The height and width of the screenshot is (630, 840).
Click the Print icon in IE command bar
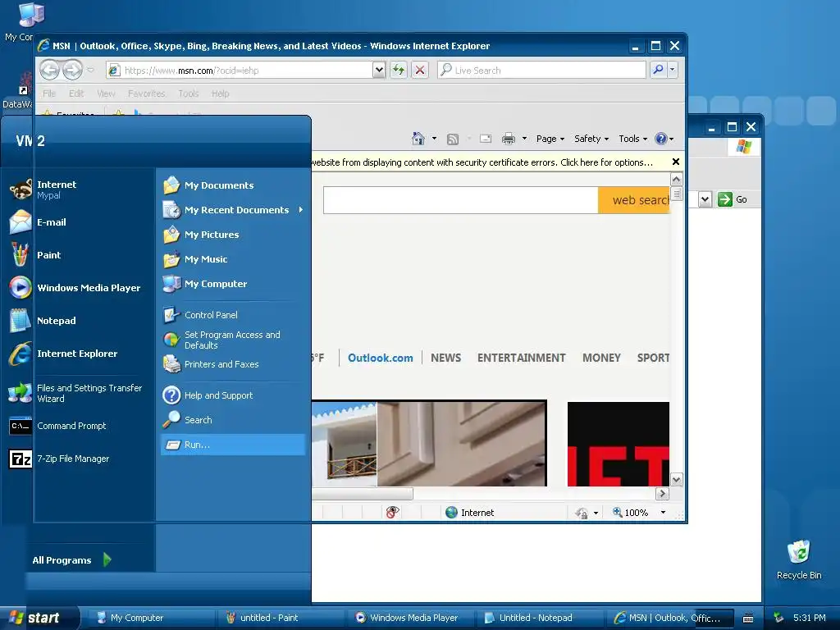[x=508, y=139]
